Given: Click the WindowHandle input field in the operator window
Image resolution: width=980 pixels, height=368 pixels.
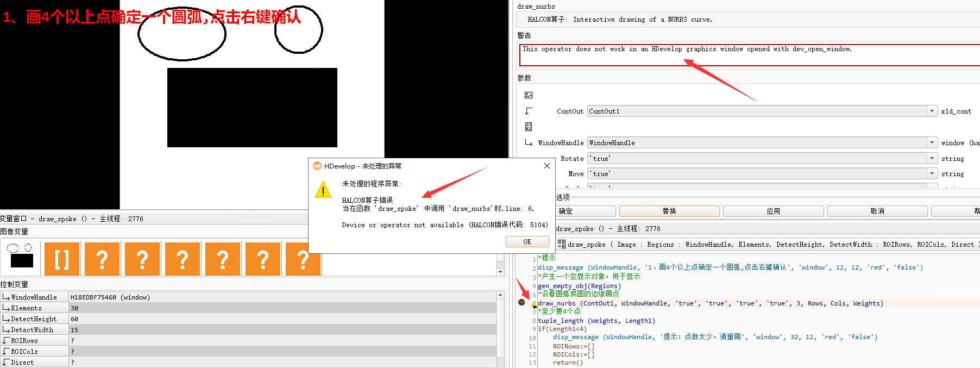Looking at the screenshot, I should pyautogui.click(x=757, y=142).
